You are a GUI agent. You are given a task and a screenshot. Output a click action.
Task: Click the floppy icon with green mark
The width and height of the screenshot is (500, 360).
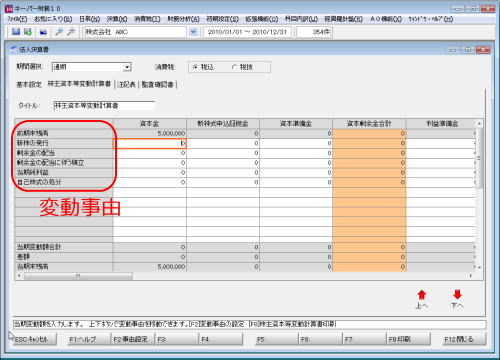28,32
